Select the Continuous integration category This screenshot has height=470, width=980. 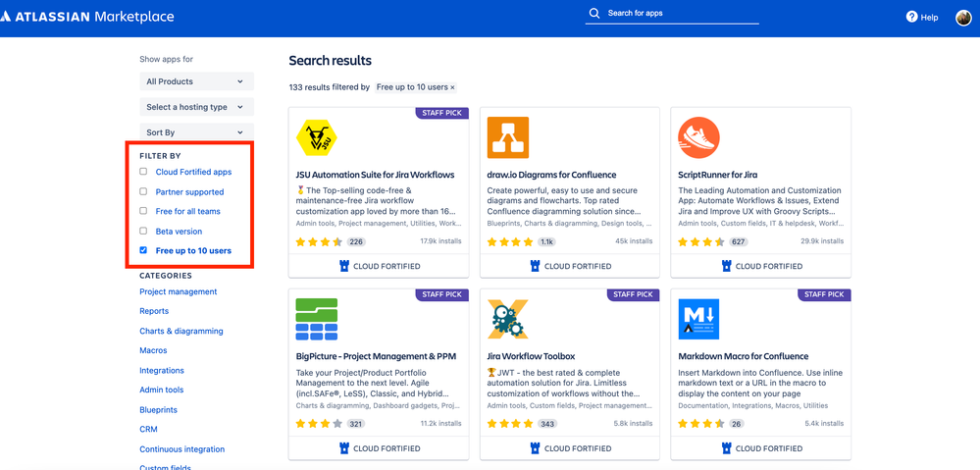(x=181, y=449)
